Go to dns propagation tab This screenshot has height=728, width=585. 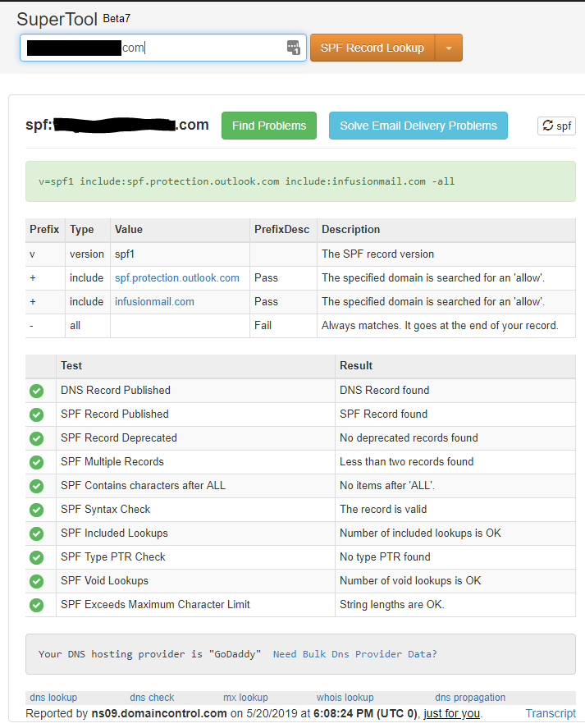click(470, 698)
